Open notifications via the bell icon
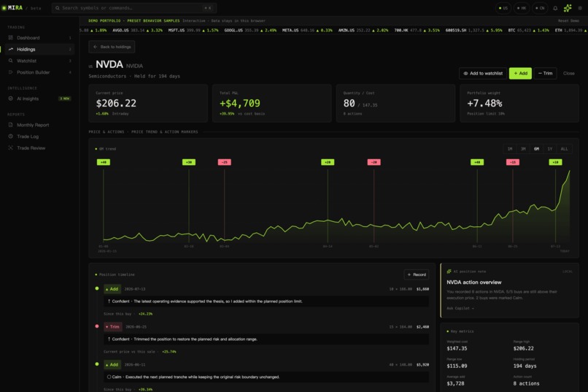Viewport: 588px width, 392px height. (555, 8)
